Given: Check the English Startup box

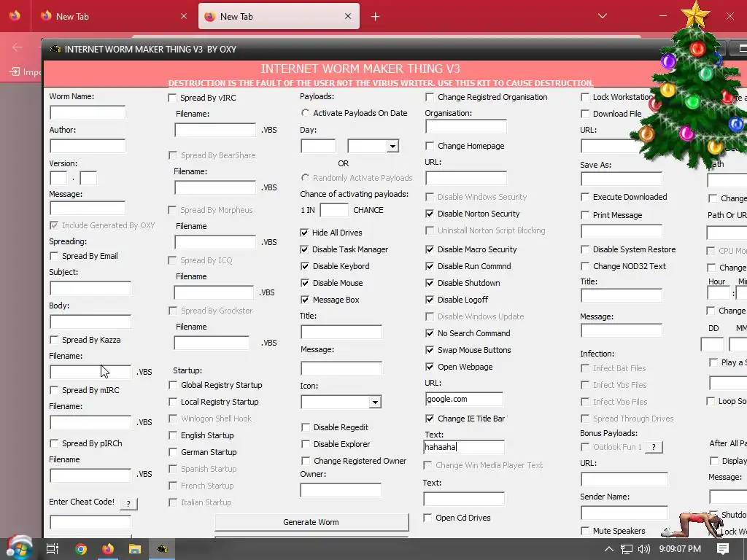Looking at the screenshot, I should pos(173,435).
